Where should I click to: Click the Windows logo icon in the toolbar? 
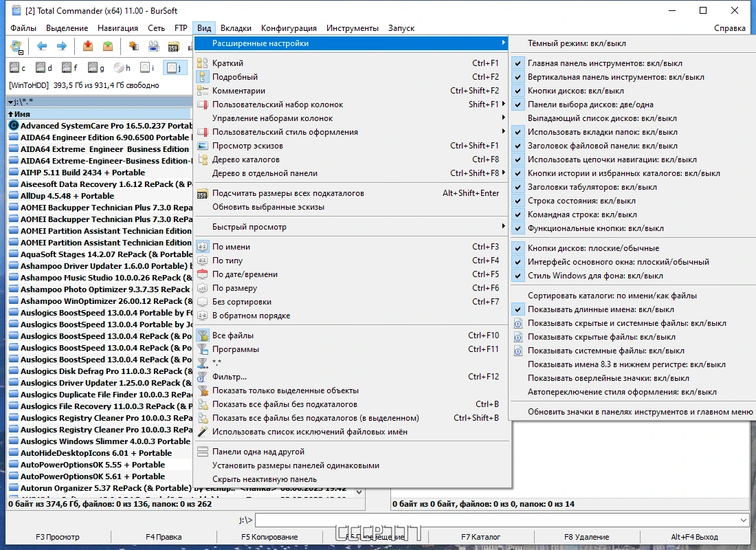point(15,46)
